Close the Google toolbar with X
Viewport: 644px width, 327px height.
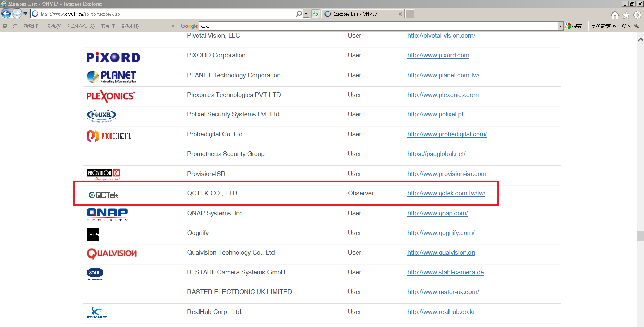click(x=173, y=26)
